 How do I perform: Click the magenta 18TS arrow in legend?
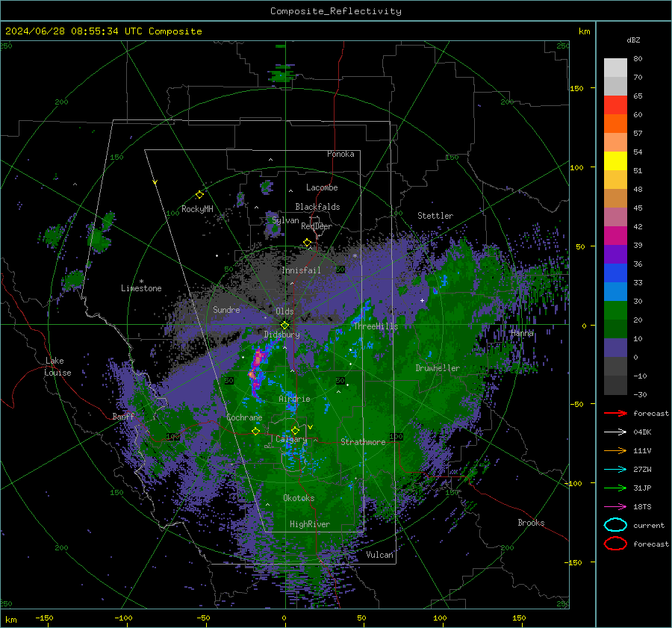point(615,507)
